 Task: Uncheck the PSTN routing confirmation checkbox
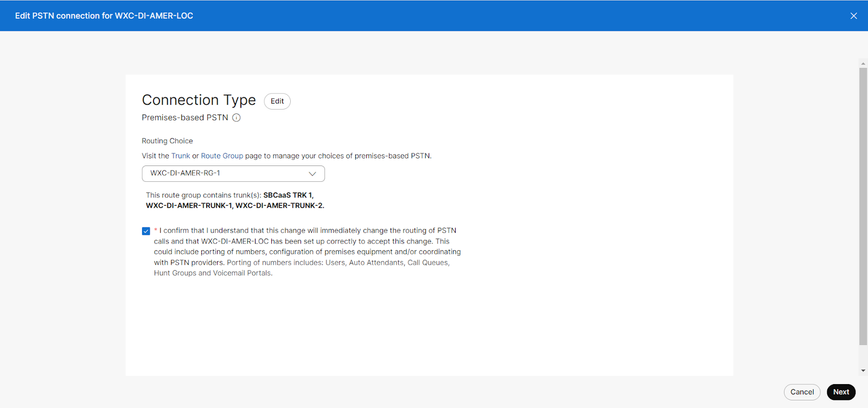coord(146,231)
